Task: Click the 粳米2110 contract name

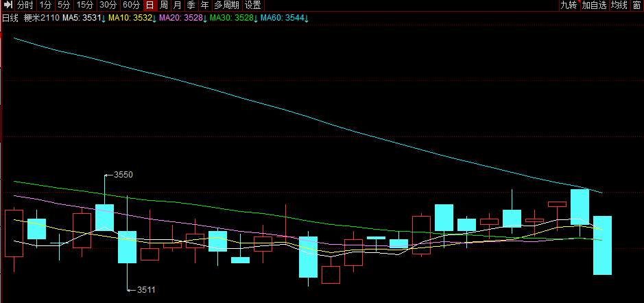Action: 41,18
